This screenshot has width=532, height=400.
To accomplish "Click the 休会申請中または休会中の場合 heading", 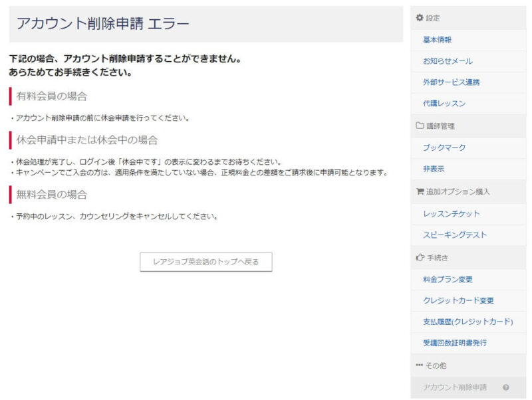I will pos(87,140).
